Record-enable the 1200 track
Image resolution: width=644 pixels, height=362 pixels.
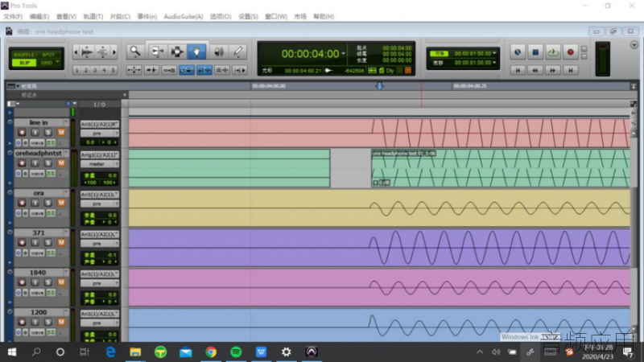click(x=22, y=323)
